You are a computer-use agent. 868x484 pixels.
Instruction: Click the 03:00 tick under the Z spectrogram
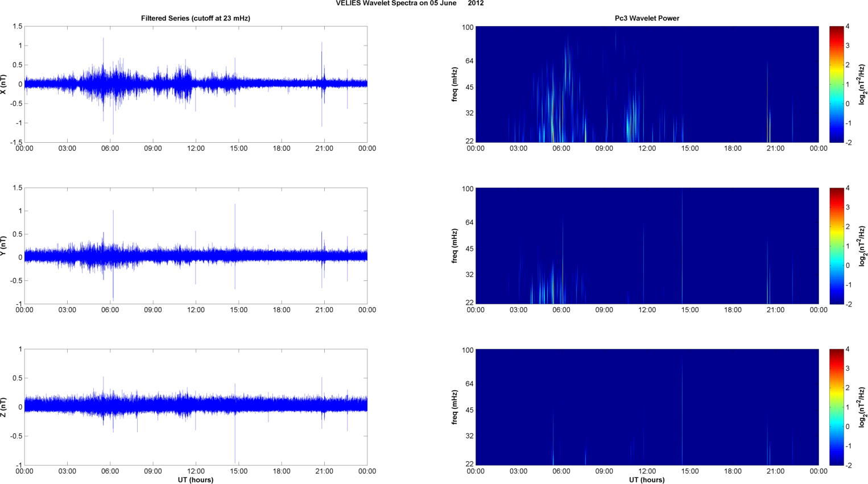coord(518,471)
